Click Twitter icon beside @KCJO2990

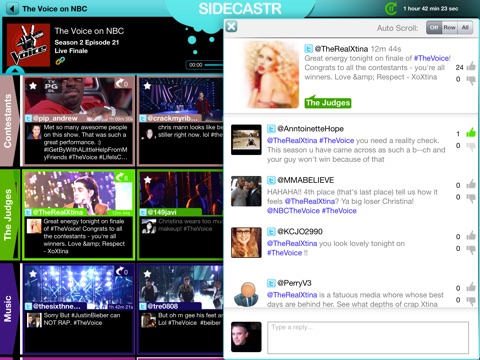271,231
